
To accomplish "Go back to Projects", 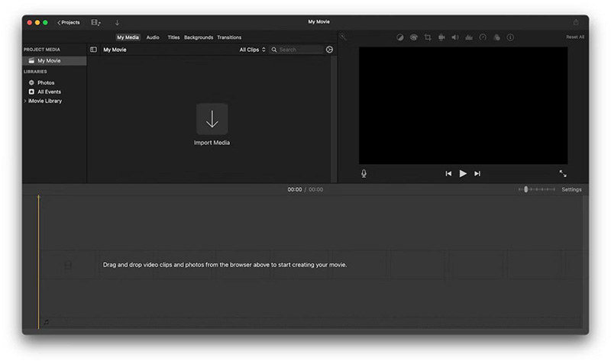I will click(x=69, y=23).
